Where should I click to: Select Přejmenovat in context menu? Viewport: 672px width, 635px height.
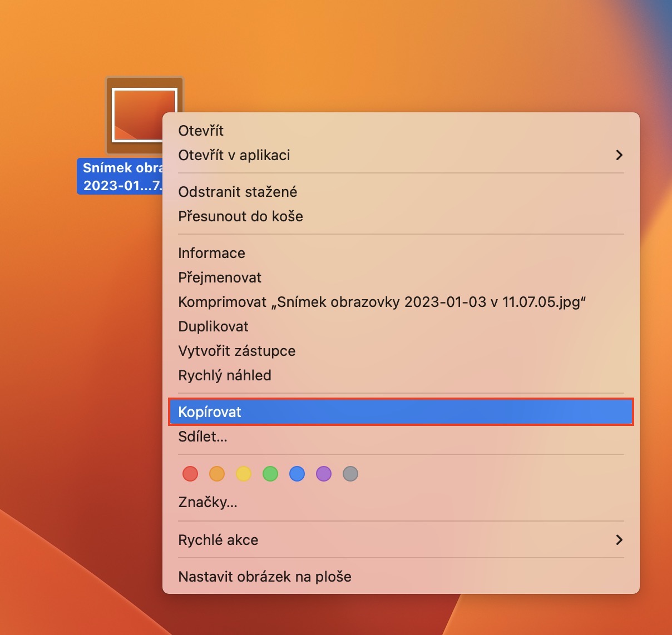point(401,277)
